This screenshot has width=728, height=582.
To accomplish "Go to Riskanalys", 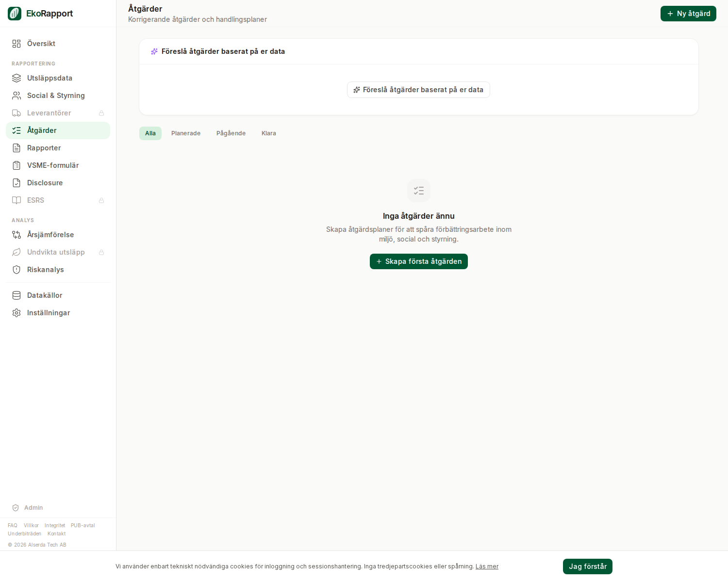I will point(58,270).
